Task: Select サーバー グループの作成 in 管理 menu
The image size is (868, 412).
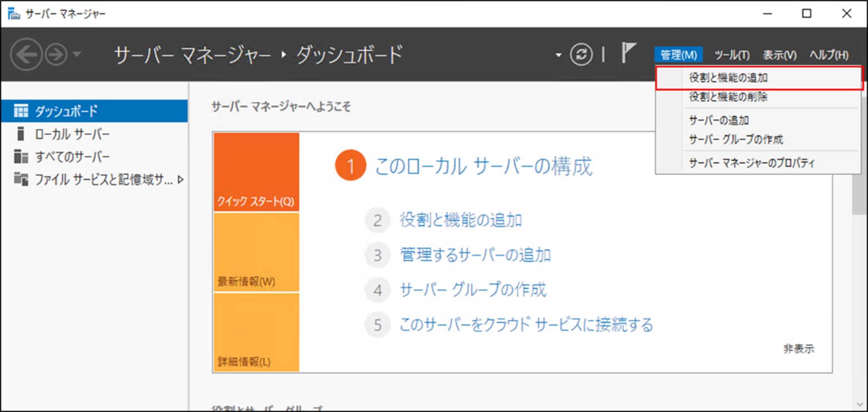Action: [x=736, y=139]
